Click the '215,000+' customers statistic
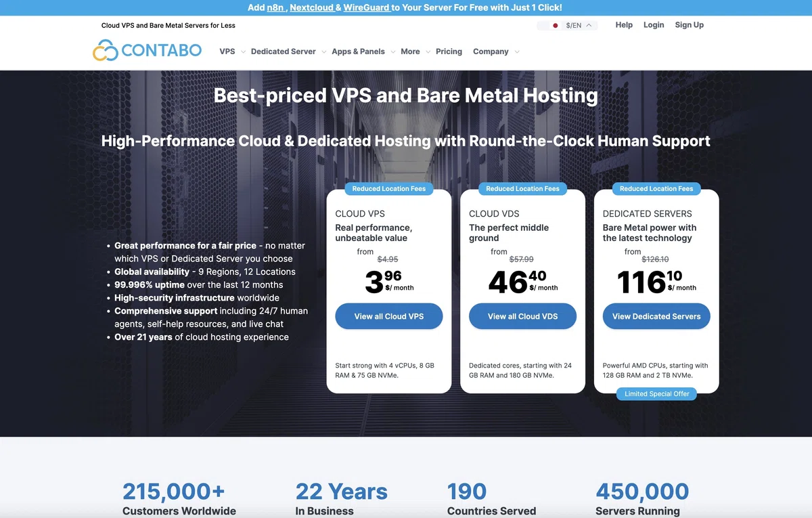The height and width of the screenshot is (518, 812). [174, 491]
